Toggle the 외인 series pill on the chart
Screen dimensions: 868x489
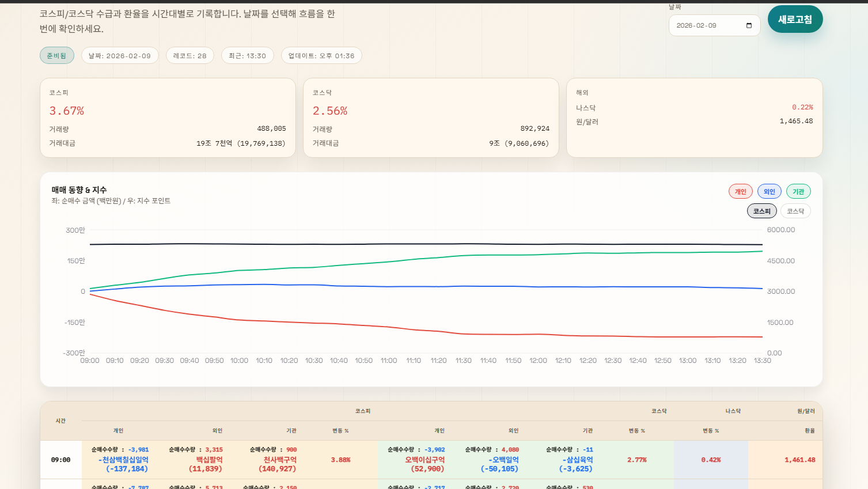pos(770,192)
